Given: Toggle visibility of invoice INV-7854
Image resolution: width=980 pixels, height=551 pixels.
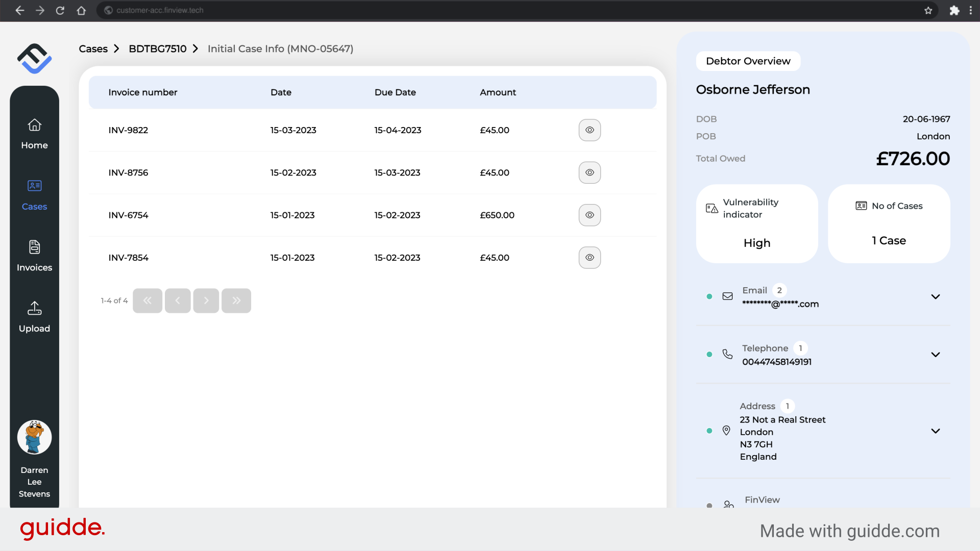Looking at the screenshot, I should click(589, 258).
